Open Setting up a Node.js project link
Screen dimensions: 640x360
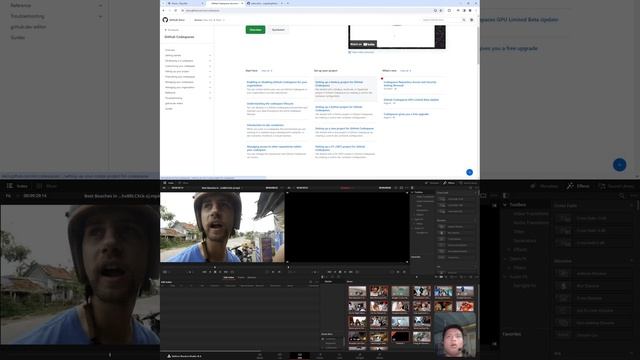click(339, 84)
